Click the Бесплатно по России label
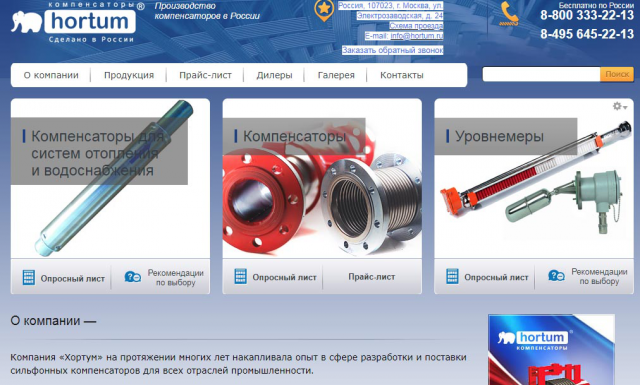Image resolution: width=640 pixels, height=385 pixels. pos(596,5)
